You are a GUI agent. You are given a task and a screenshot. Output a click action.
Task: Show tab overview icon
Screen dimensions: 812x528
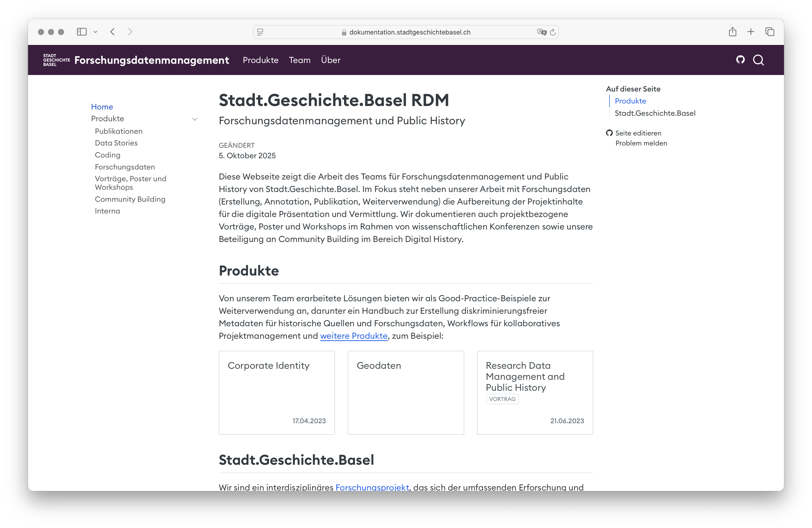770,32
